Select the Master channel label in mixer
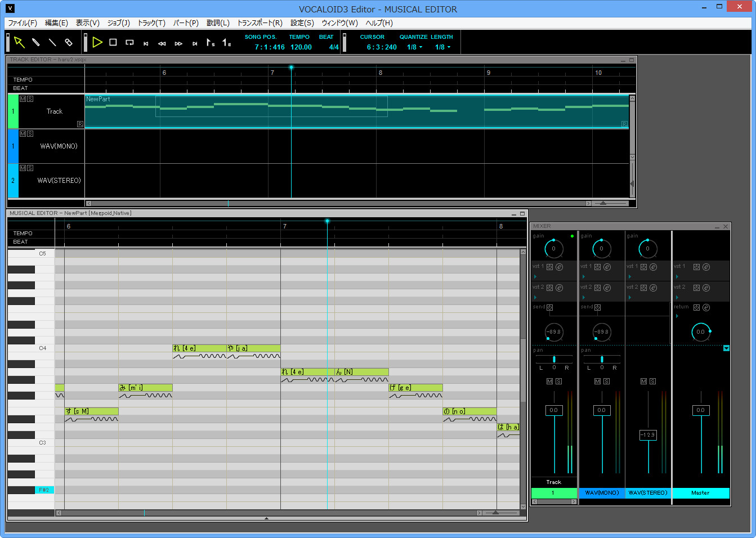Image resolution: width=756 pixels, height=538 pixels. point(701,493)
